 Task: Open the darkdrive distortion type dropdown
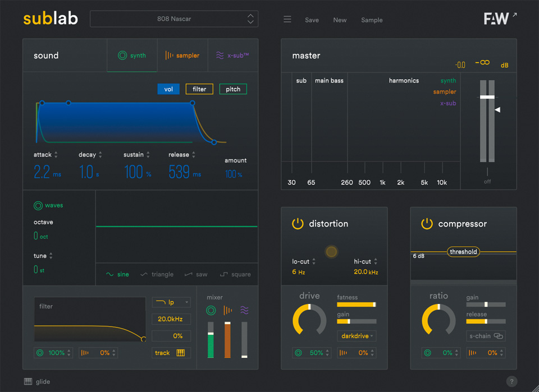(x=357, y=336)
